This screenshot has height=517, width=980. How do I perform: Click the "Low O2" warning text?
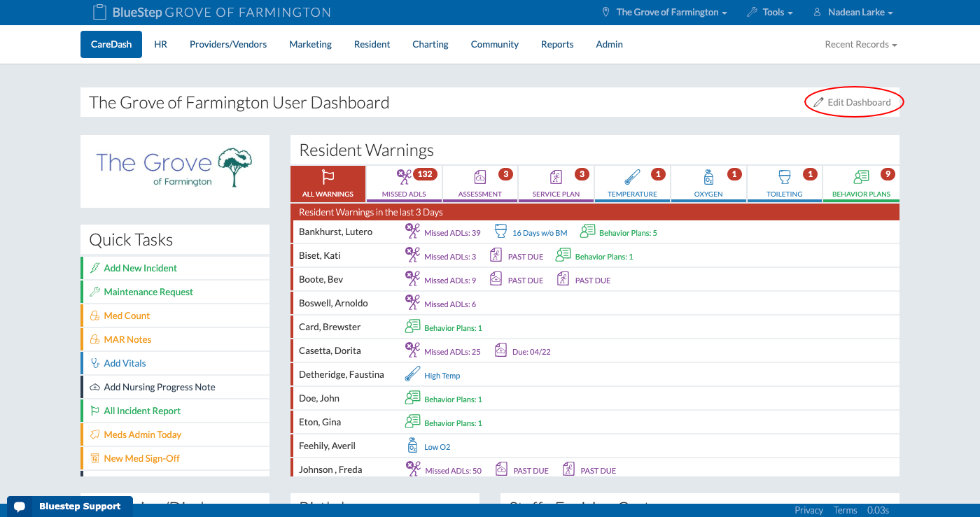click(x=437, y=447)
